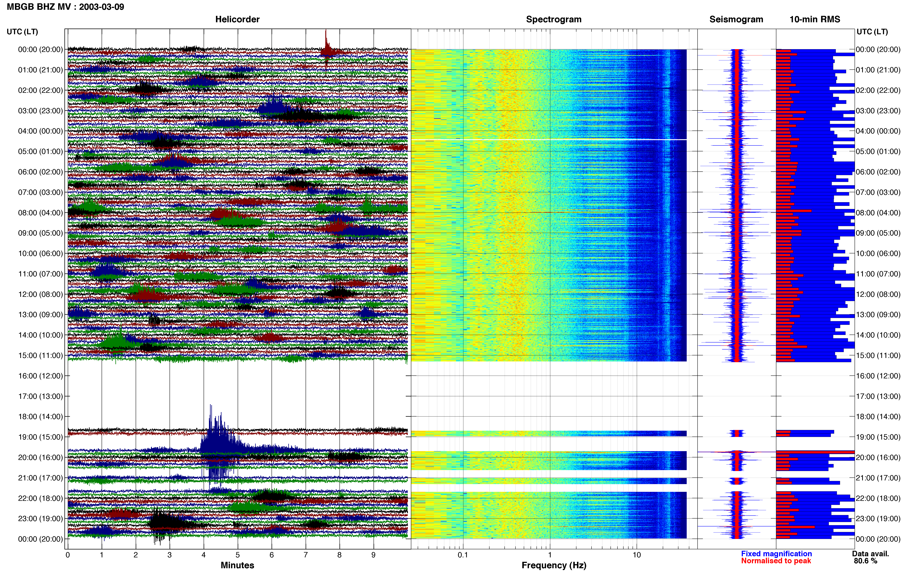Click the white data-gap line in the spectrogram near 04:30
The height and width of the screenshot is (578, 924).
(x=549, y=140)
